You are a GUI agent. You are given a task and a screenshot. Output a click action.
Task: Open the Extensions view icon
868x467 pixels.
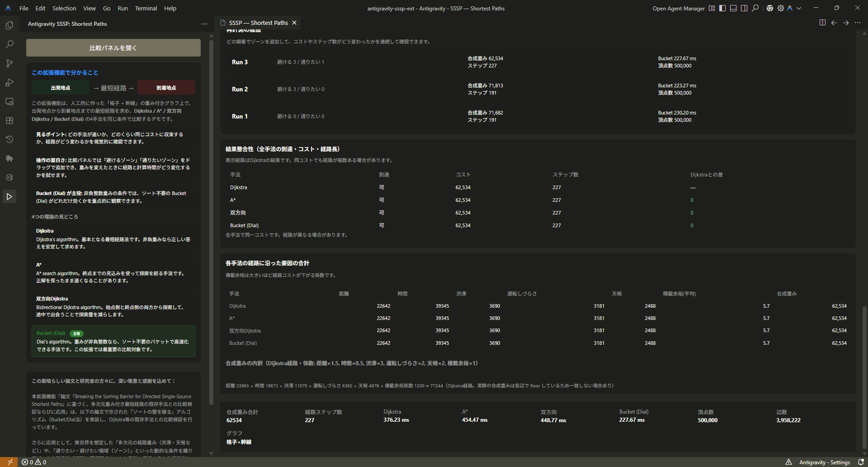click(x=9, y=120)
